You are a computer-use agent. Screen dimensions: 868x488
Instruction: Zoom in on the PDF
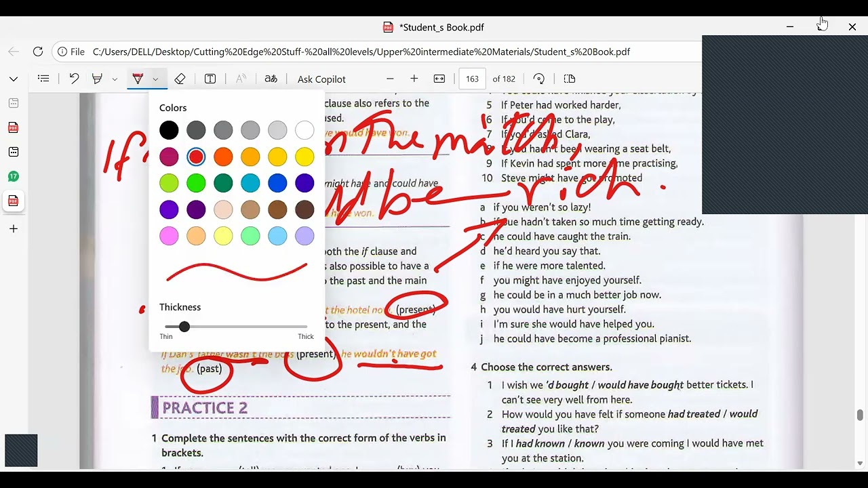click(x=414, y=79)
